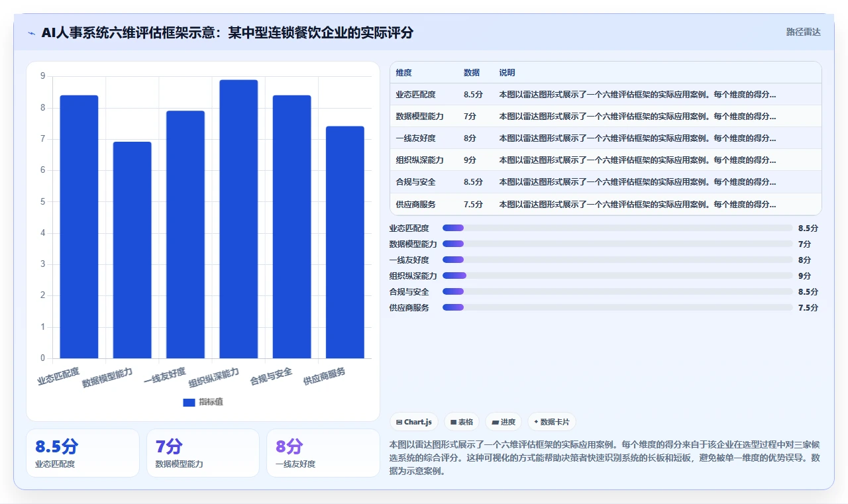Click the 路径雷达 label in the header
The width and height of the screenshot is (848, 504).
[x=804, y=32]
